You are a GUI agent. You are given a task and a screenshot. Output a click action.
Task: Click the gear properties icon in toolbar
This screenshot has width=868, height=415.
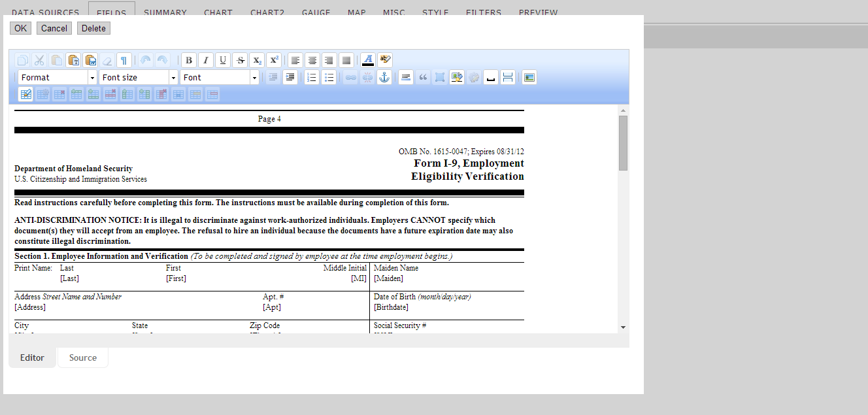pyautogui.click(x=474, y=77)
